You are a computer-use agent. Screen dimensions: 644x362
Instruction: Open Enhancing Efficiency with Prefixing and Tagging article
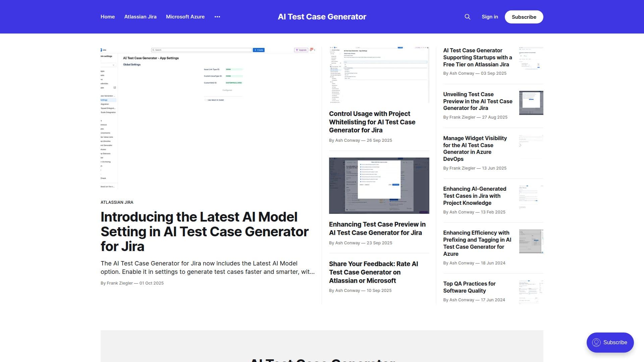coord(477,243)
